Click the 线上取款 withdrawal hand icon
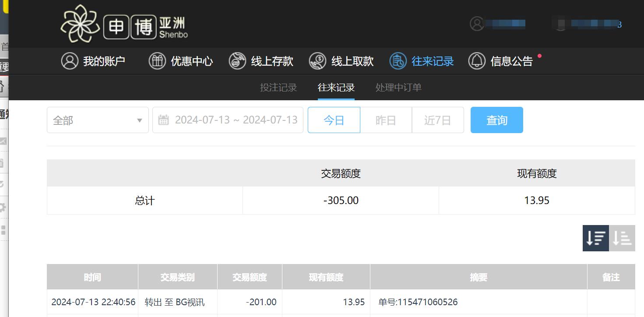Image resolution: width=644 pixels, height=317 pixels. coord(317,61)
